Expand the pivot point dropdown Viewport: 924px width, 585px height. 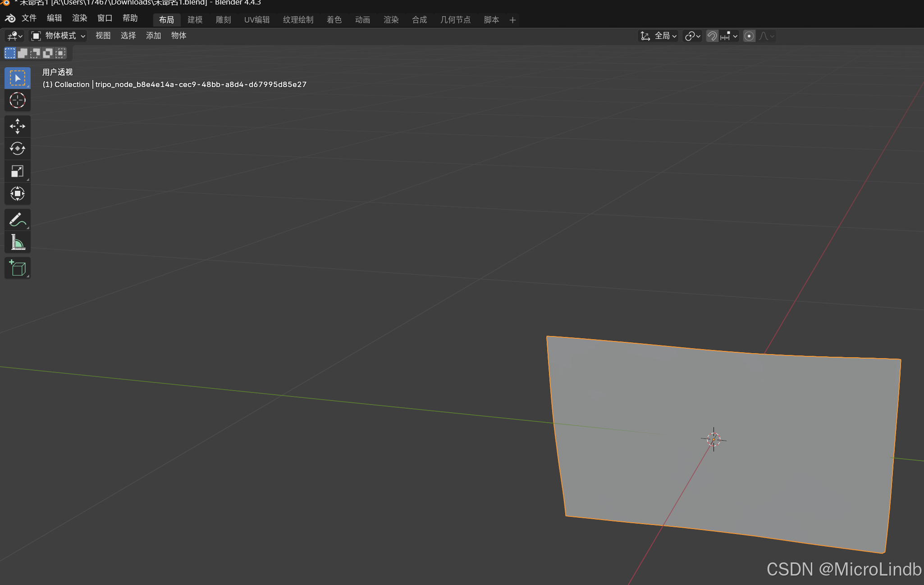tap(692, 36)
